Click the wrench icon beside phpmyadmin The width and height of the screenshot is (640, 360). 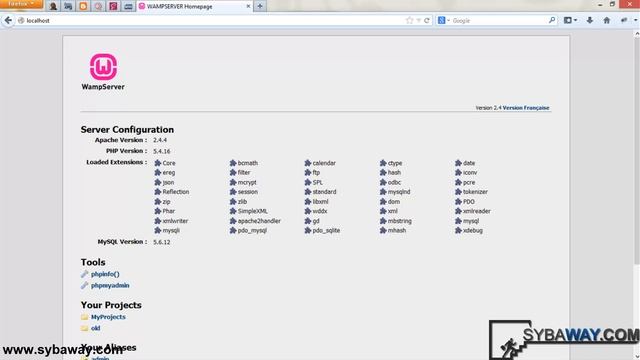84,285
